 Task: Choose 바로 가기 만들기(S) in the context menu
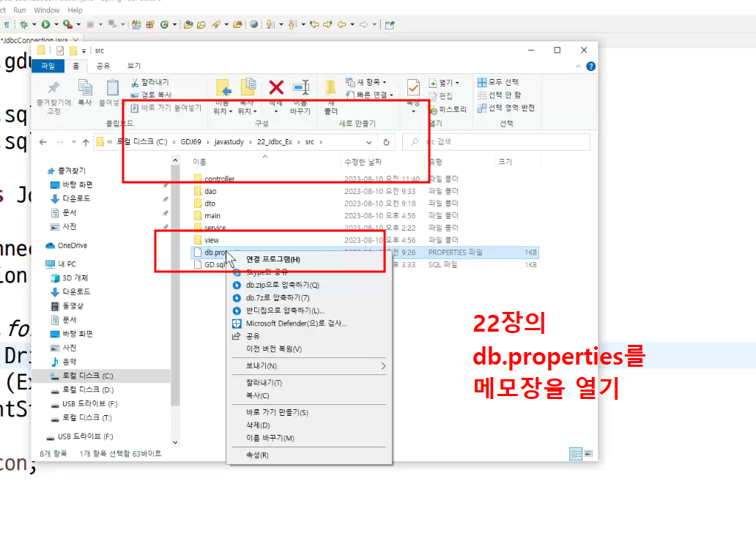[x=277, y=412]
